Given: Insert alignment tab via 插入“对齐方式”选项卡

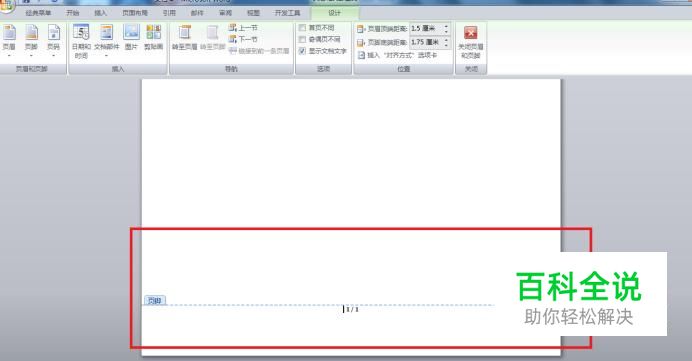Looking at the screenshot, I should point(397,55).
